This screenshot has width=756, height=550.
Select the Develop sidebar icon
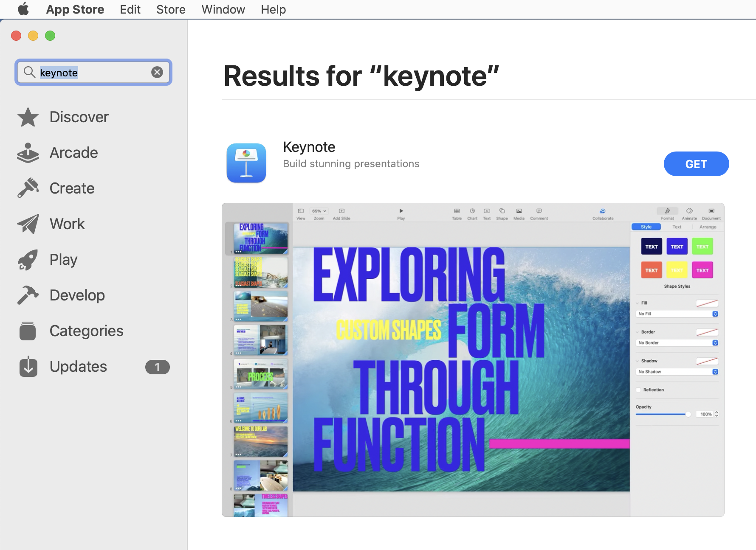click(27, 295)
